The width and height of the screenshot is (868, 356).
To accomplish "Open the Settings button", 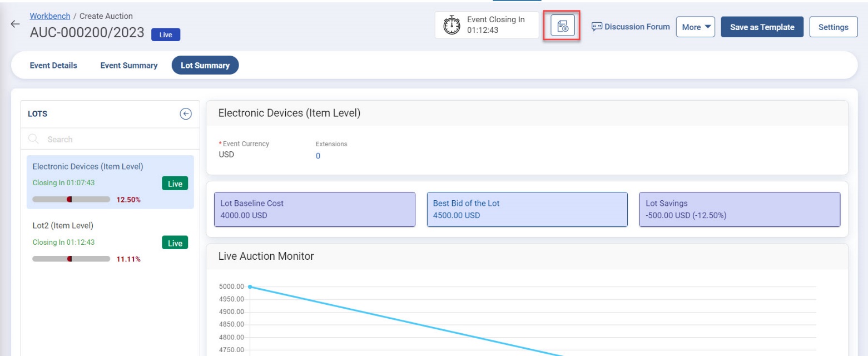I will coord(833,27).
